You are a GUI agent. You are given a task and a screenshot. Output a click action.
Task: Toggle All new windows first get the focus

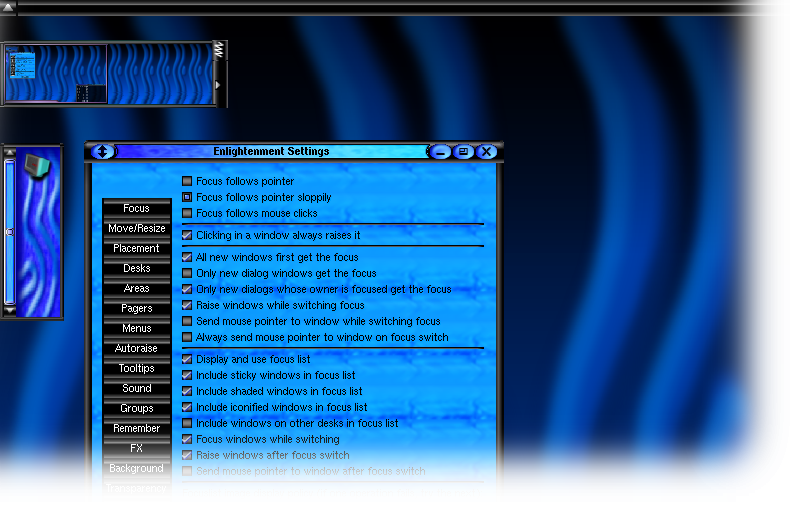187,257
